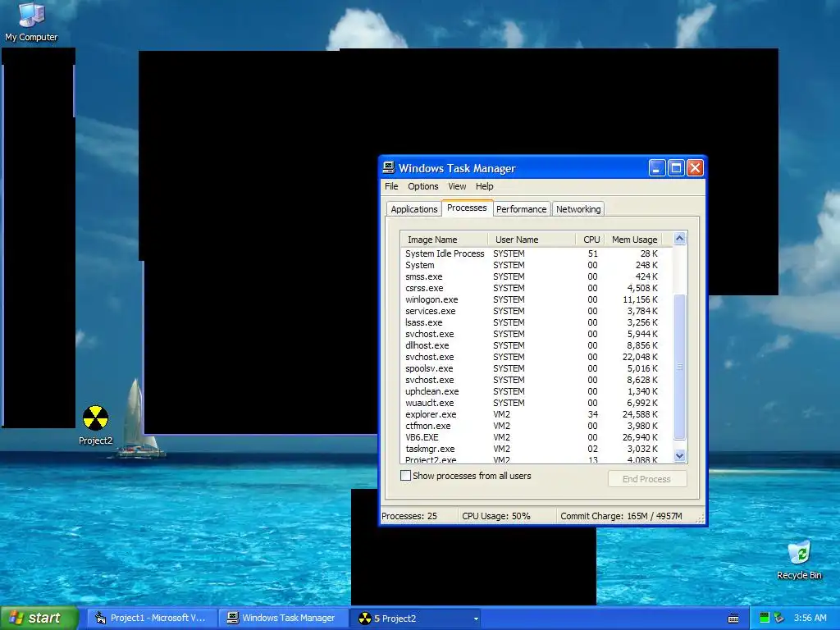The width and height of the screenshot is (840, 630).
Task: Maximize the Windows Task Manager window
Action: (x=676, y=167)
